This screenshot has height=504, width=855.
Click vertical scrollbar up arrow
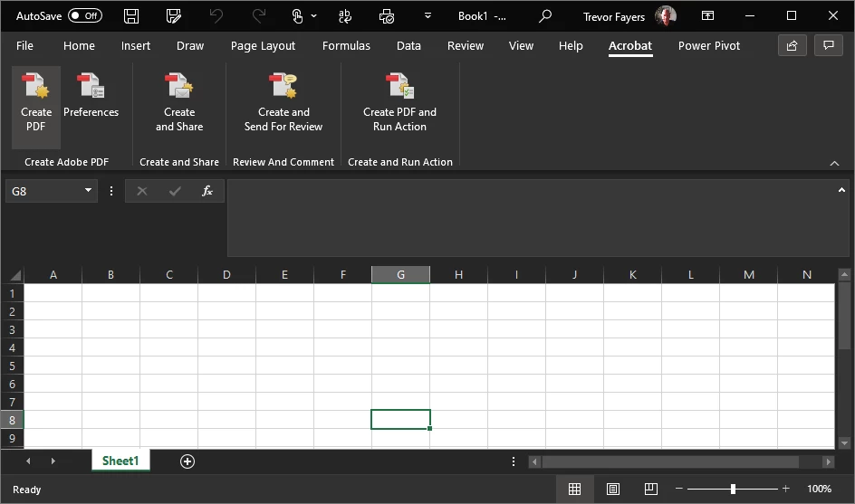point(844,274)
